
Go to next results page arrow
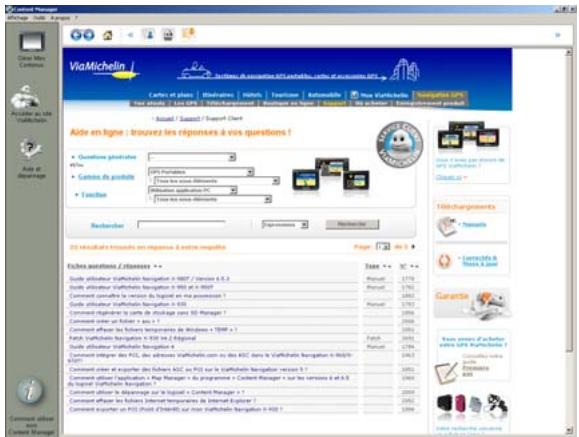coord(413,246)
